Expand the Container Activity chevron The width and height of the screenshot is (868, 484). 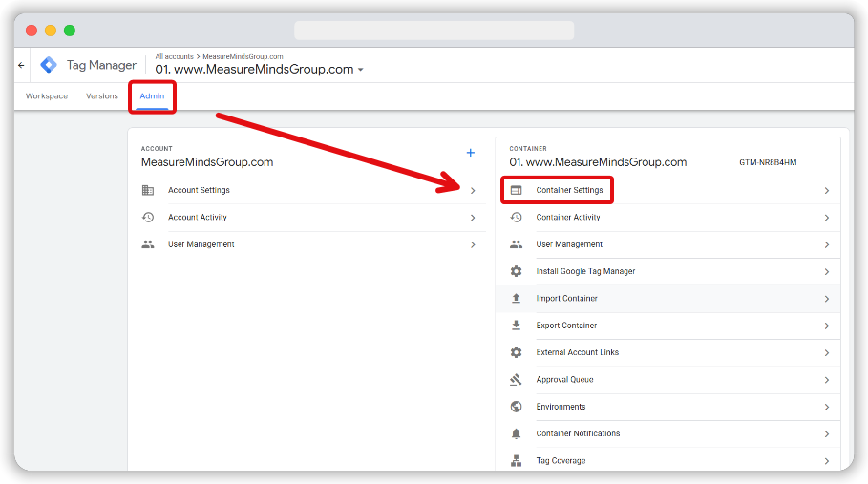tap(827, 218)
